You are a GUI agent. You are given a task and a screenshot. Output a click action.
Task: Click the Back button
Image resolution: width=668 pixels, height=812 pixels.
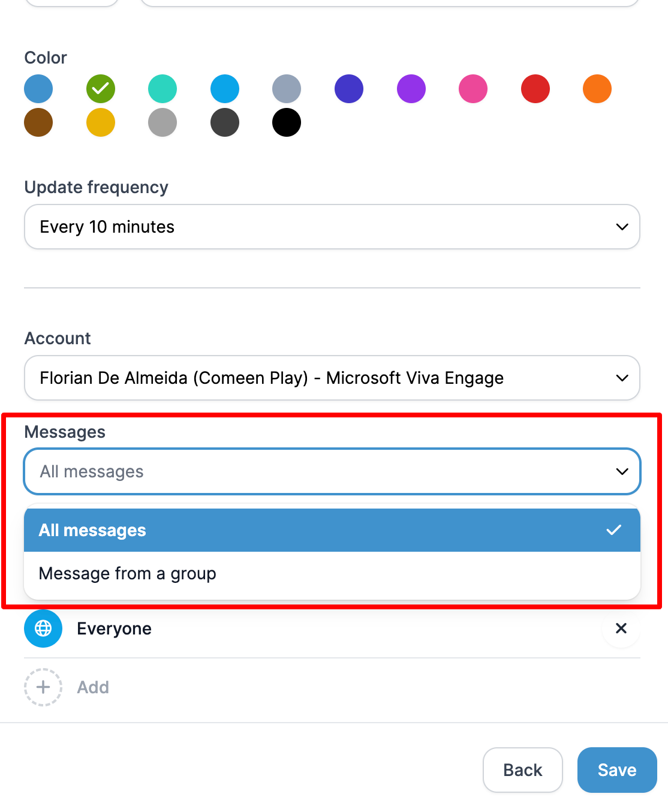click(523, 770)
